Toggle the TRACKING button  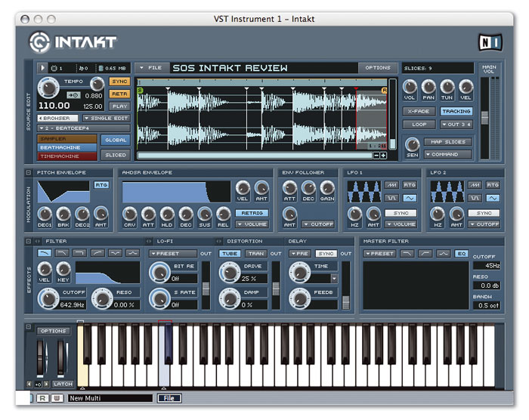[x=456, y=111]
